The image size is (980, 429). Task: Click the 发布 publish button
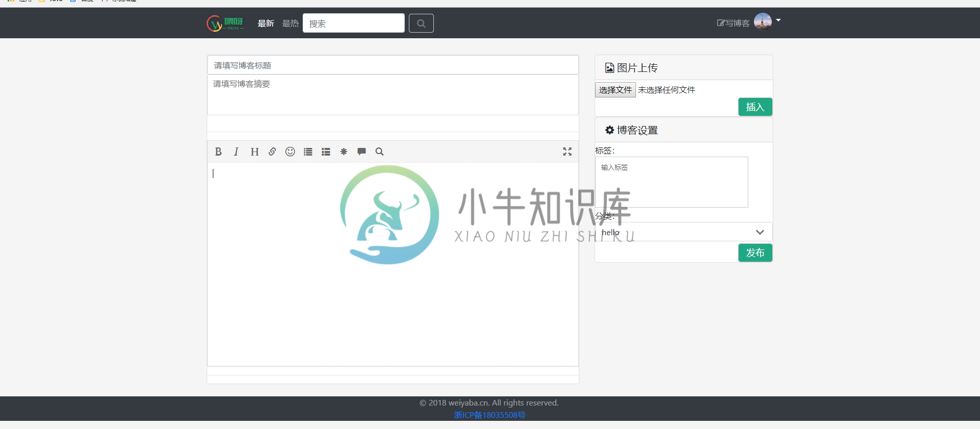pos(755,253)
